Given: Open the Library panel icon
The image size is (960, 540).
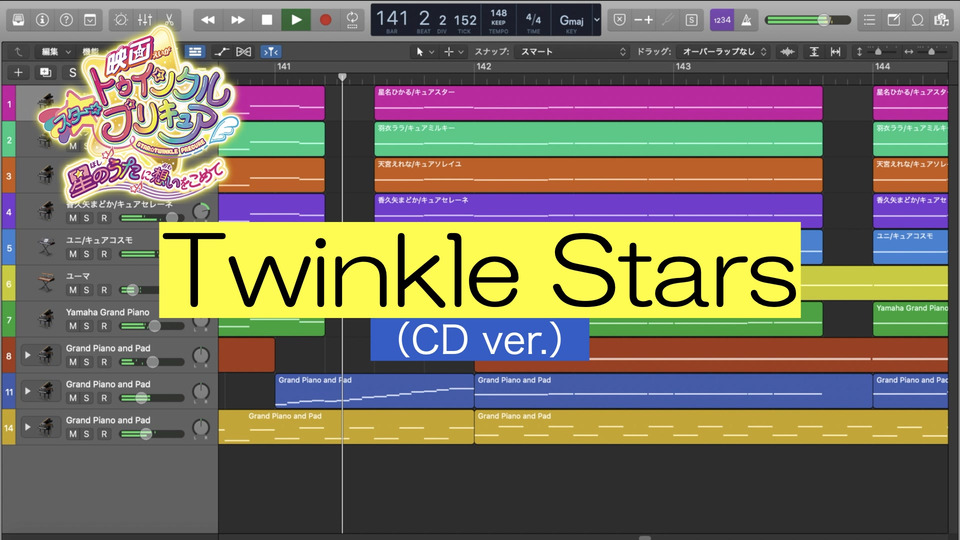Looking at the screenshot, I should [x=18, y=20].
